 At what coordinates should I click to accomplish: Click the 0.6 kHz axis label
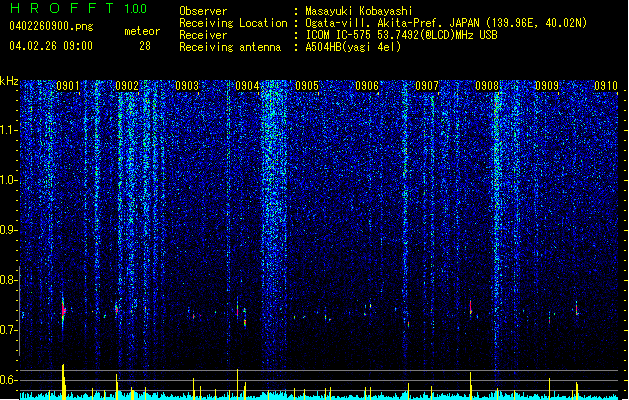[x=8, y=380]
